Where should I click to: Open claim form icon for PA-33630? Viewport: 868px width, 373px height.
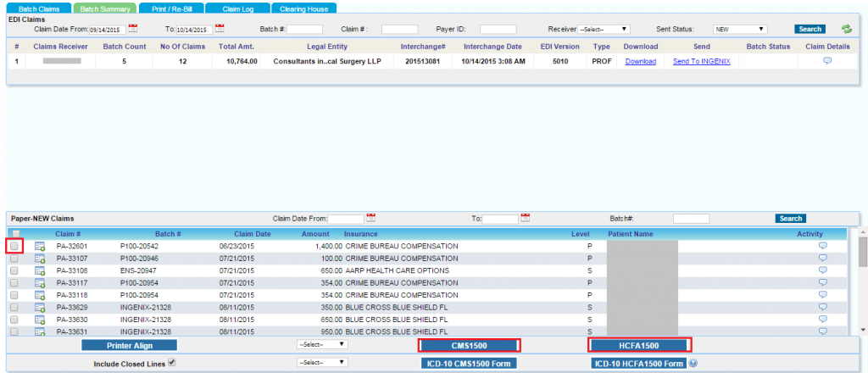pyautogui.click(x=40, y=320)
